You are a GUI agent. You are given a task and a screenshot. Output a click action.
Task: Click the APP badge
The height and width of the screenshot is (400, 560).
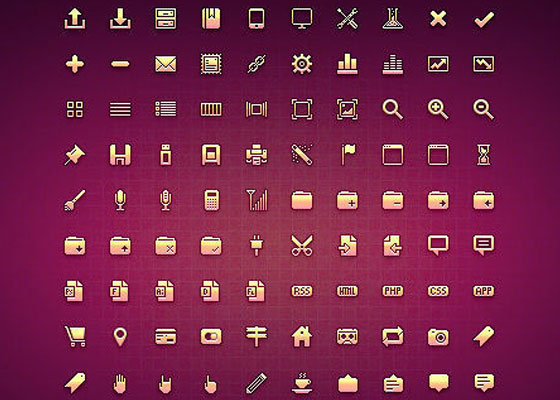pos(484,291)
